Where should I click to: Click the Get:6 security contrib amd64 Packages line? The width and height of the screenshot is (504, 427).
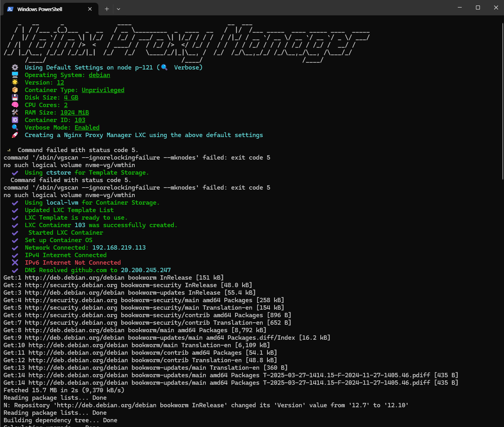(x=147, y=315)
